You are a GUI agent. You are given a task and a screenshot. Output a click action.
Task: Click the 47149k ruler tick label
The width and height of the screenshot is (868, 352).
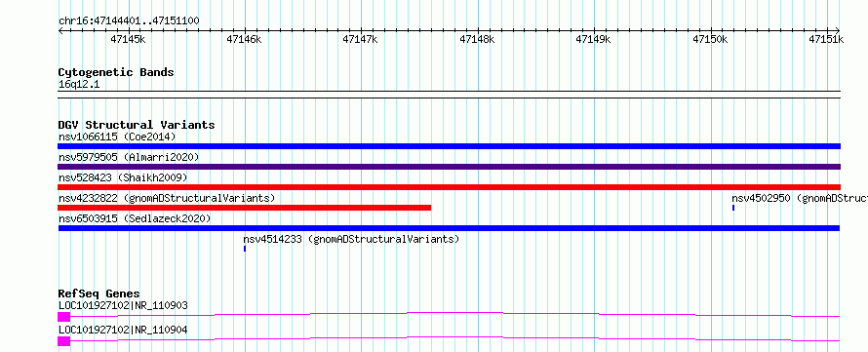593,39
